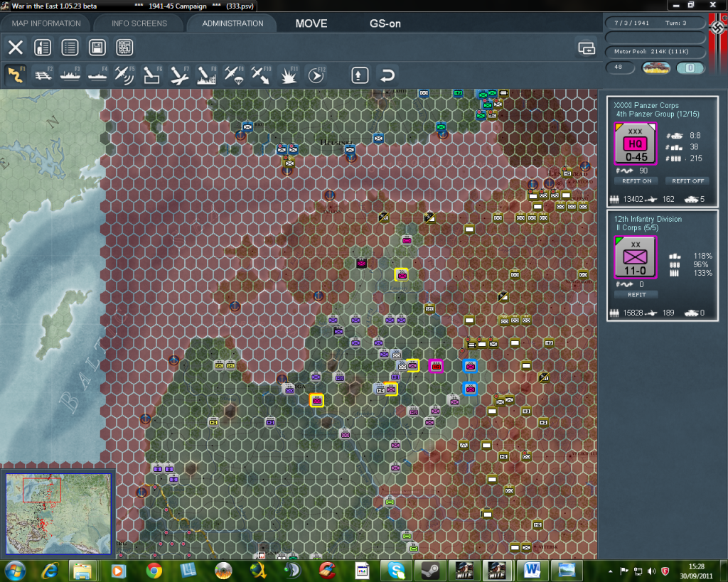Select the Naval transport mode (F3) icon
Viewport: 728px width, 582px height.
(70, 75)
